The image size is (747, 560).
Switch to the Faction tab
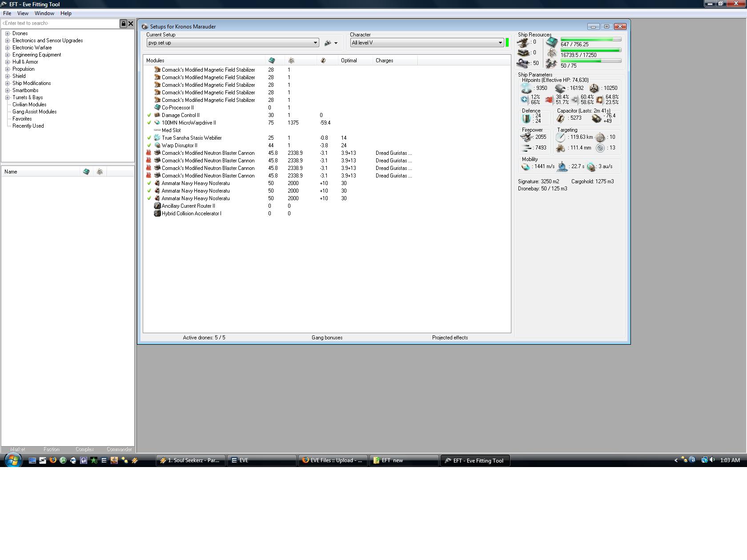pos(52,449)
